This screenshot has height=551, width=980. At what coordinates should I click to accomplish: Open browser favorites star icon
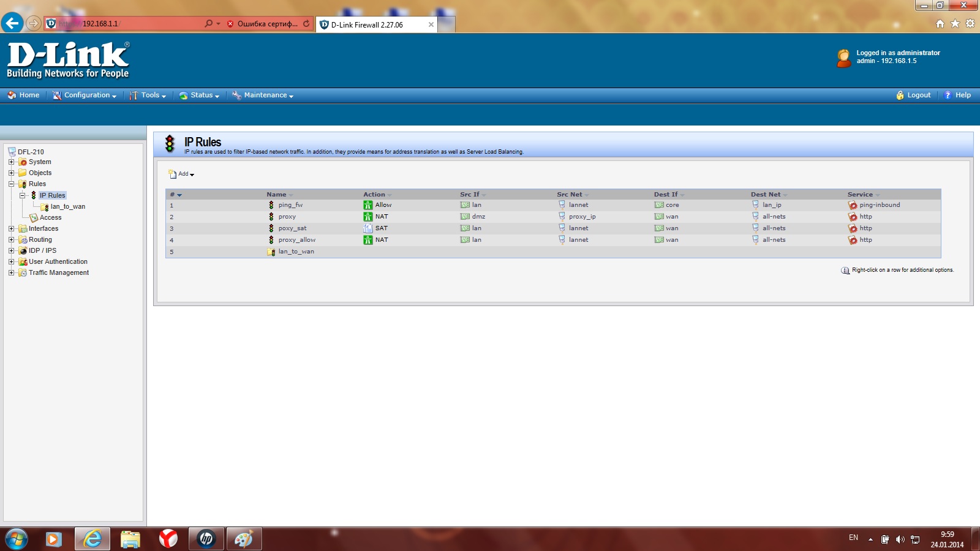[x=955, y=23]
